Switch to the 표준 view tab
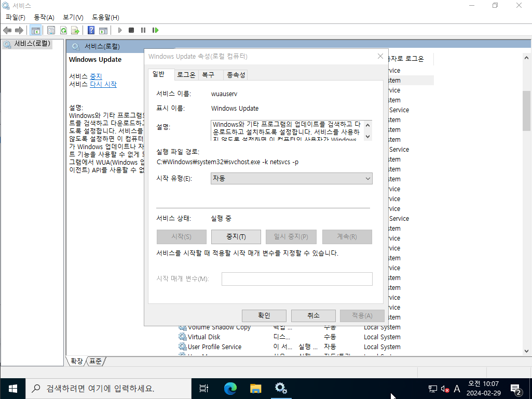 (96, 361)
